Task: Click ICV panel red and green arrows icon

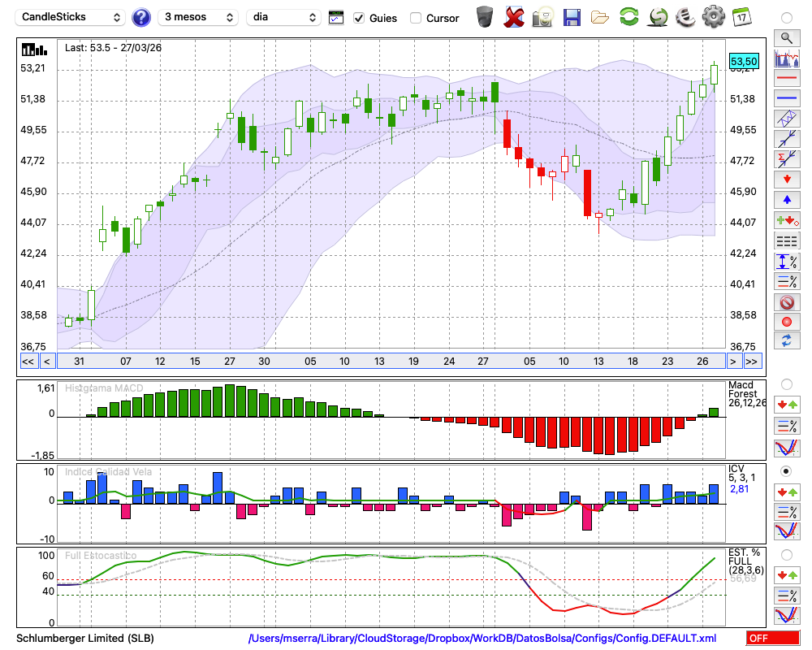Action: 787,492
